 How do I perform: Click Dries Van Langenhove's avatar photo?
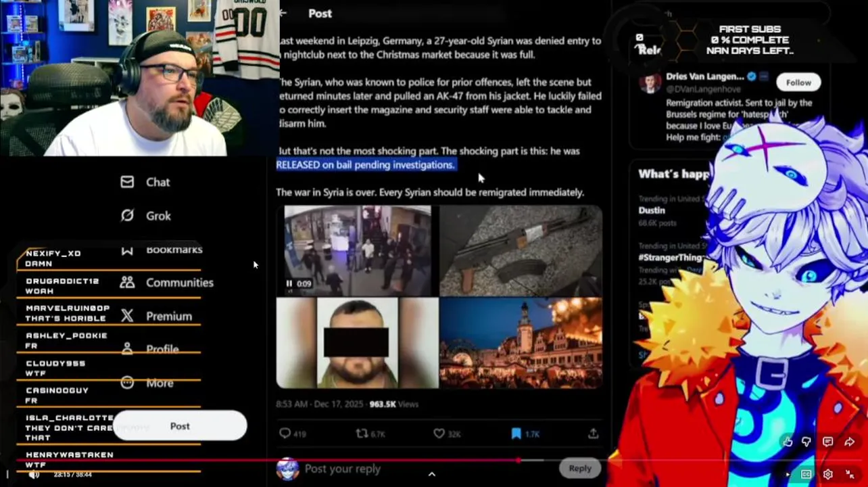pos(650,83)
